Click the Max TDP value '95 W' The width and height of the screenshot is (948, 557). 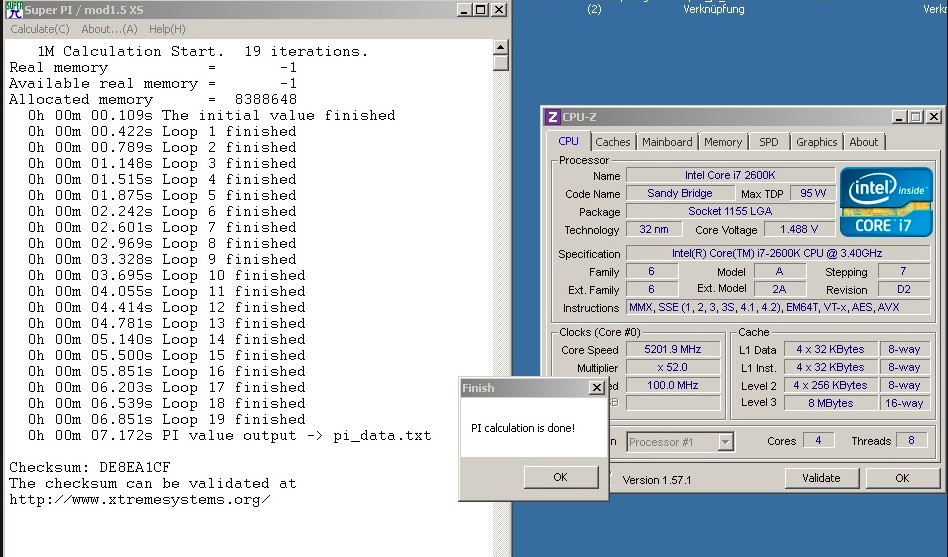813,194
